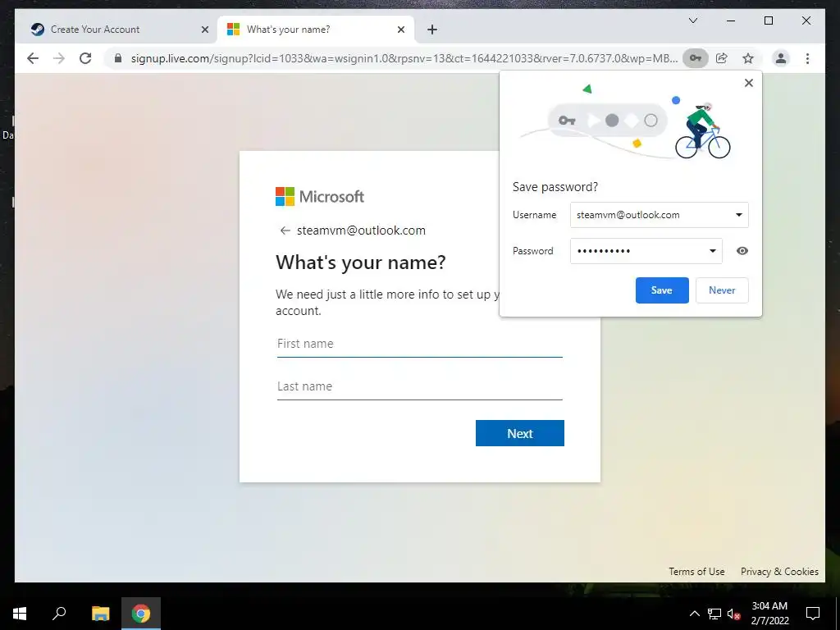The width and height of the screenshot is (840, 630).
Task: Expand the Password dropdown arrow
Action: (x=713, y=251)
